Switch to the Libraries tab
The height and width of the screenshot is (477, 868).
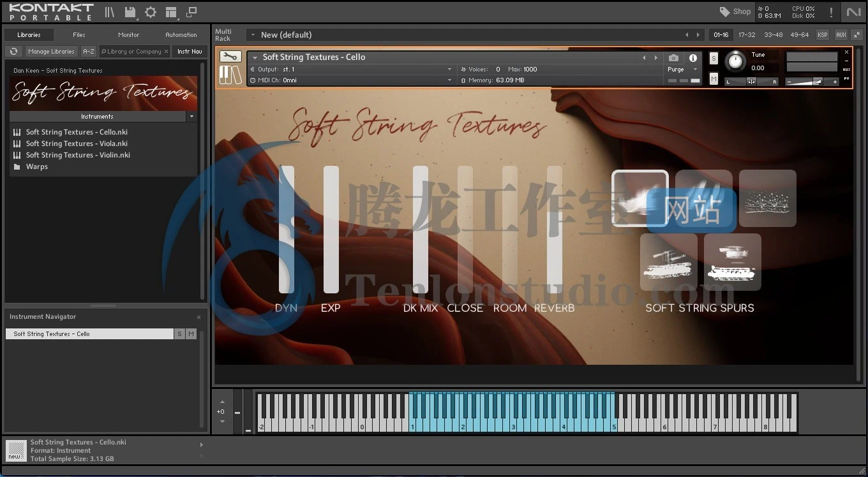(x=29, y=35)
